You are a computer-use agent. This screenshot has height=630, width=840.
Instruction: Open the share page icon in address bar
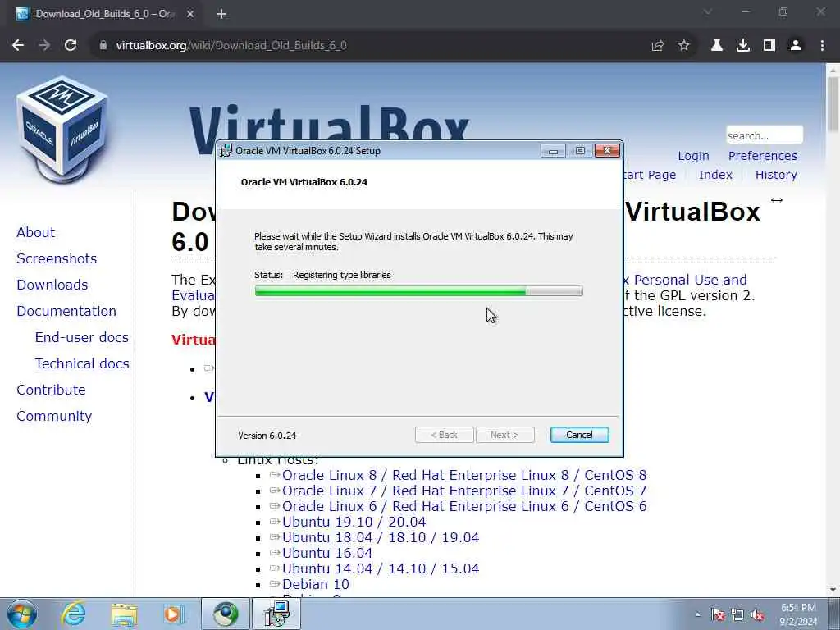click(657, 46)
